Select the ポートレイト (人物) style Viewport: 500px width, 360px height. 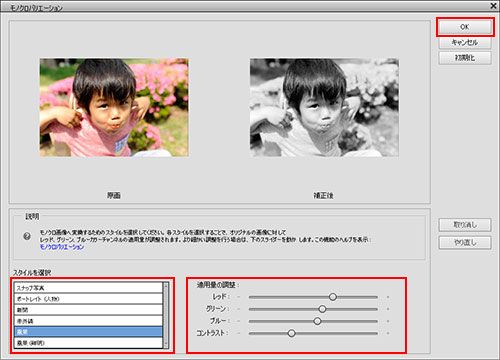[88, 299]
